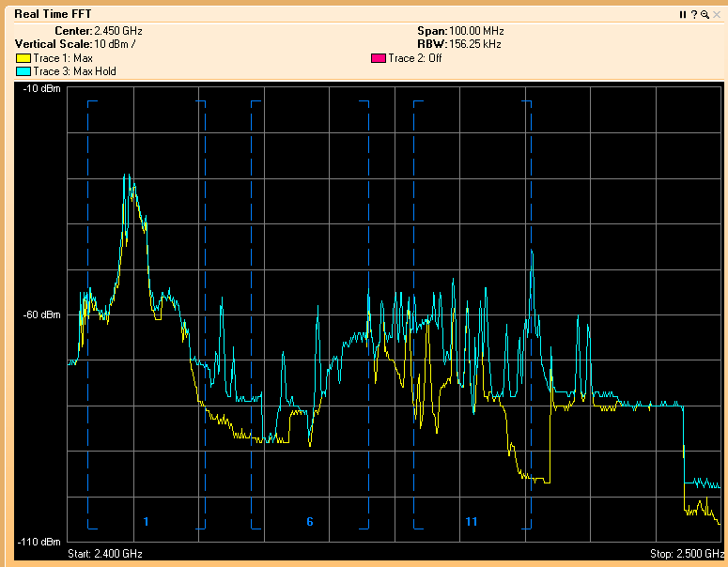Click the Center frequency 2.450 GHz value
Screen dimensions: 728x567
[x=117, y=31]
